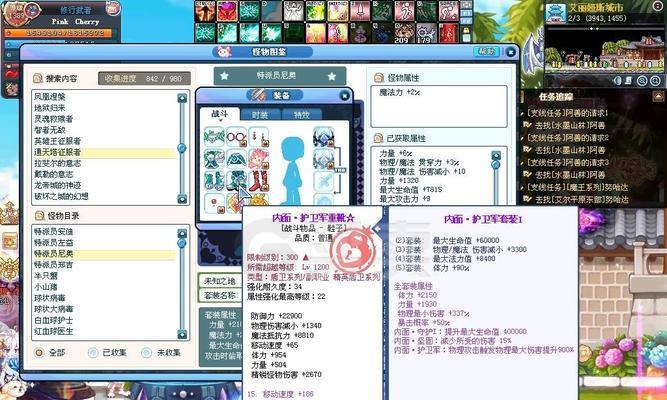Select the teal gloves equipment slot
This screenshot has width=667, height=400.
click(x=214, y=181)
